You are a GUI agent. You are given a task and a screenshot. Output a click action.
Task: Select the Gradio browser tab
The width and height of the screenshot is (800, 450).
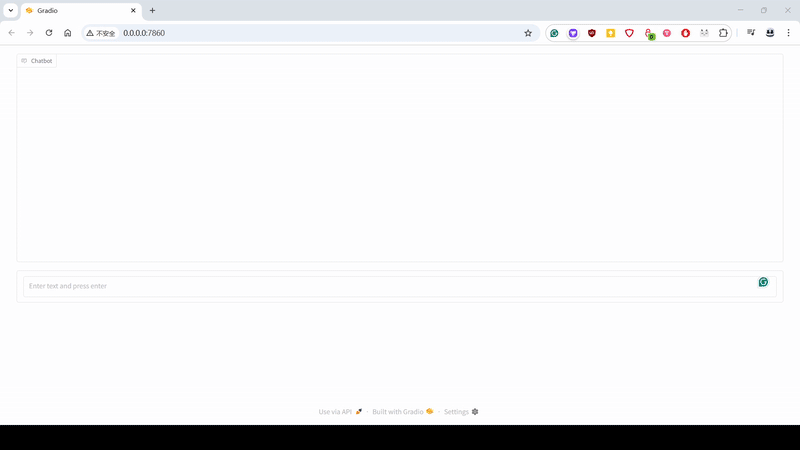point(81,10)
